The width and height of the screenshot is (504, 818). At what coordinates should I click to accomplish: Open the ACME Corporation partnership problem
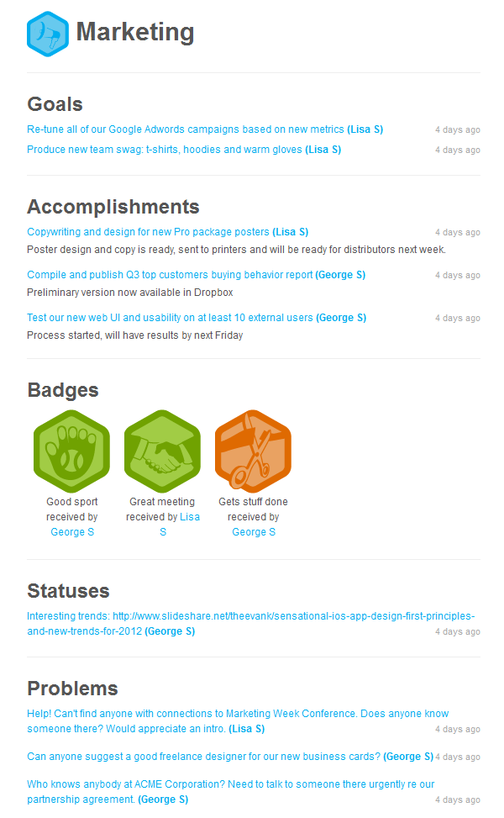[x=231, y=791]
